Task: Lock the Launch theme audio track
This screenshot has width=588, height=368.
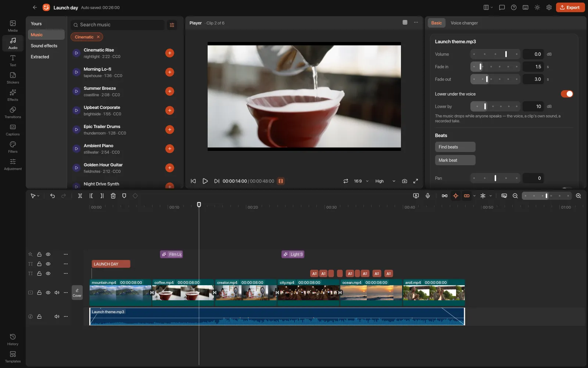Action: [x=39, y=316]
